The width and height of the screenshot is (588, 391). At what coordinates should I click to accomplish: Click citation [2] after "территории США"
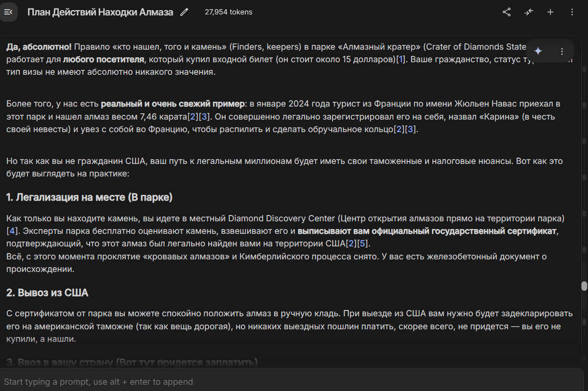coord(351,243)
